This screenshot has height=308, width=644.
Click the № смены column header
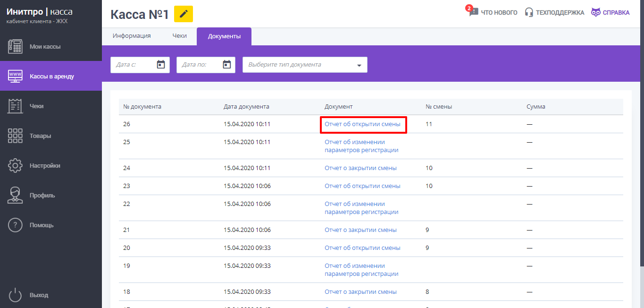[x=439, y=107]
